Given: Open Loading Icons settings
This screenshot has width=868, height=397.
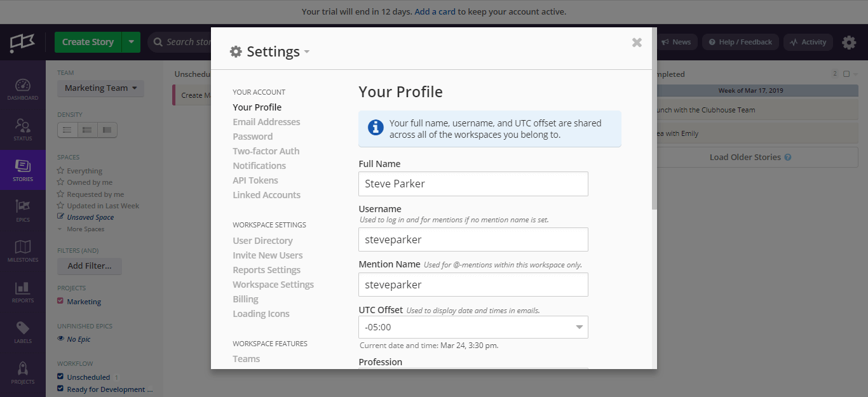Looking at the screenshot, I should tap(261, 314).
